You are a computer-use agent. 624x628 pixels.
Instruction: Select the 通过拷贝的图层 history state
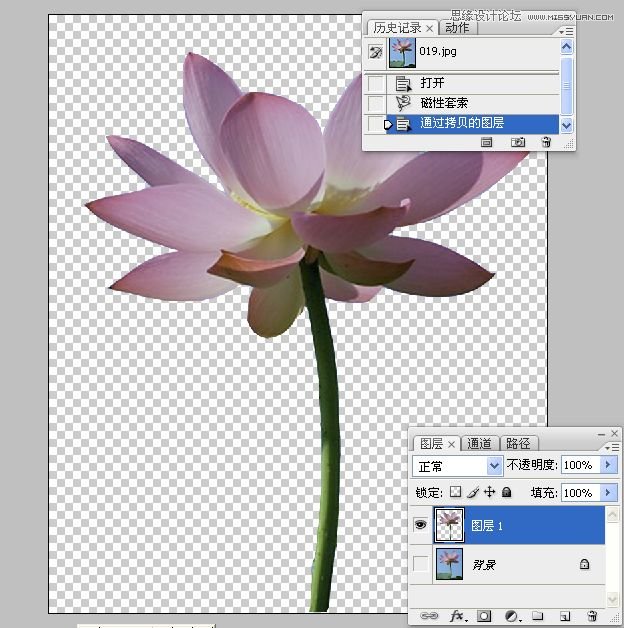[x=473, y=124]
